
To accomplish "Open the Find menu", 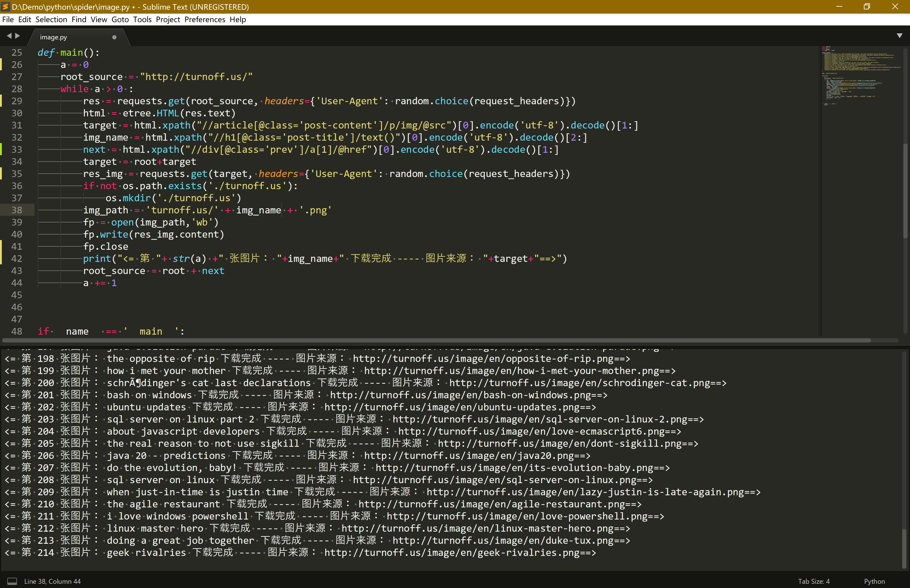I will click(x=79, y=19).
